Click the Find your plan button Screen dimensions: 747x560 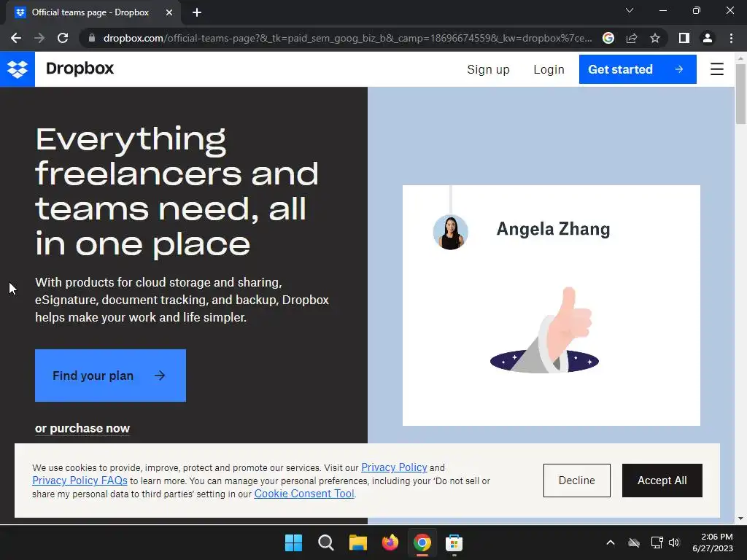[x=110, y=376]
